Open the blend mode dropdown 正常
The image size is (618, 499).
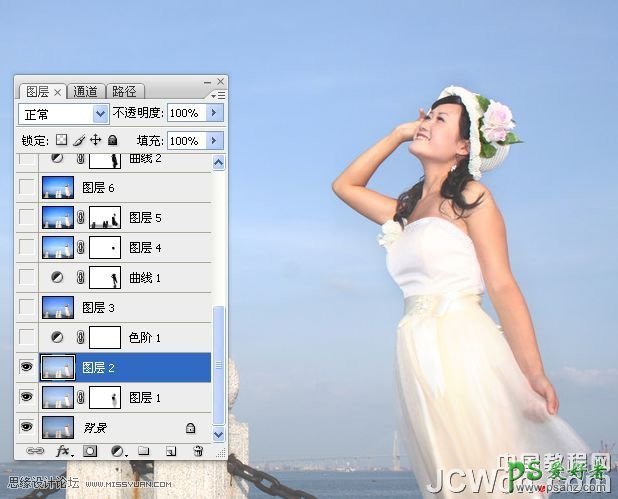[x=63, y=114]
